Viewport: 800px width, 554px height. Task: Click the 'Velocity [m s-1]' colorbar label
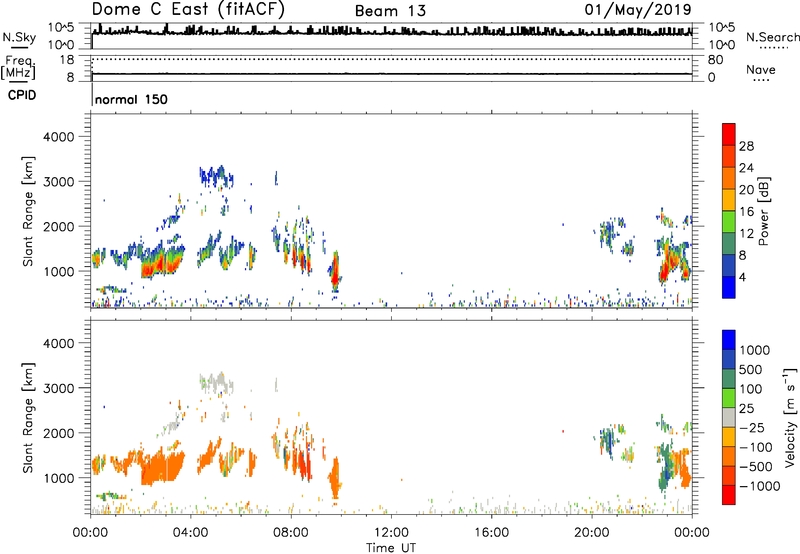click(x=791, y=417)
